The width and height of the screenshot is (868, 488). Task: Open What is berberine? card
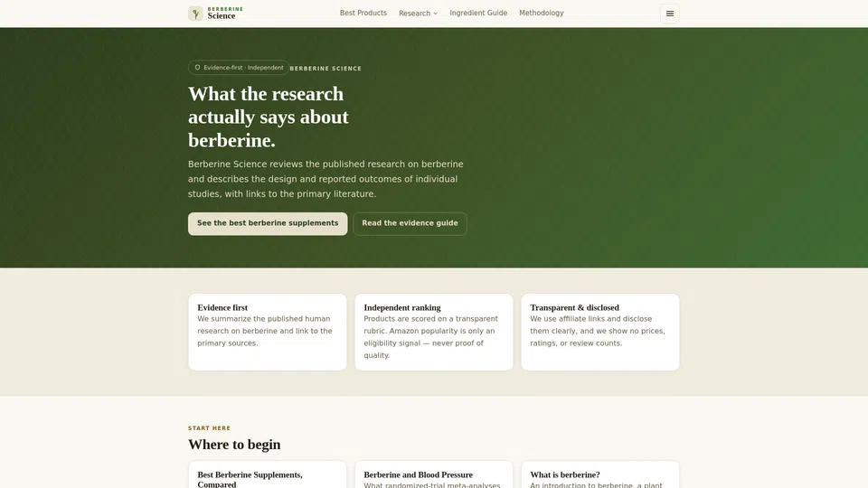(600, 474)
